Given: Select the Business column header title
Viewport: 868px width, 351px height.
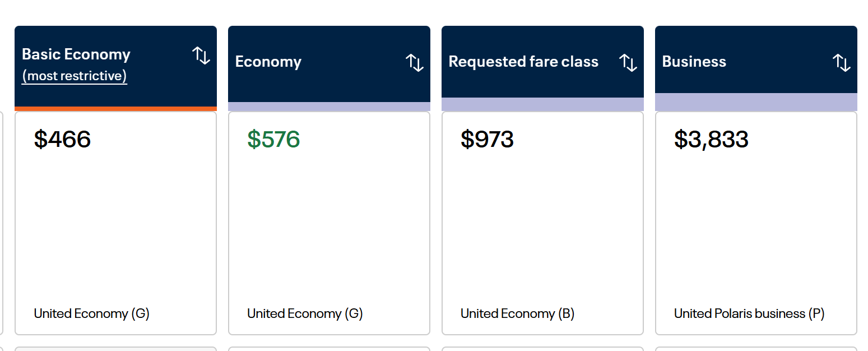Looking at the screenshot, I should [694, 62].
